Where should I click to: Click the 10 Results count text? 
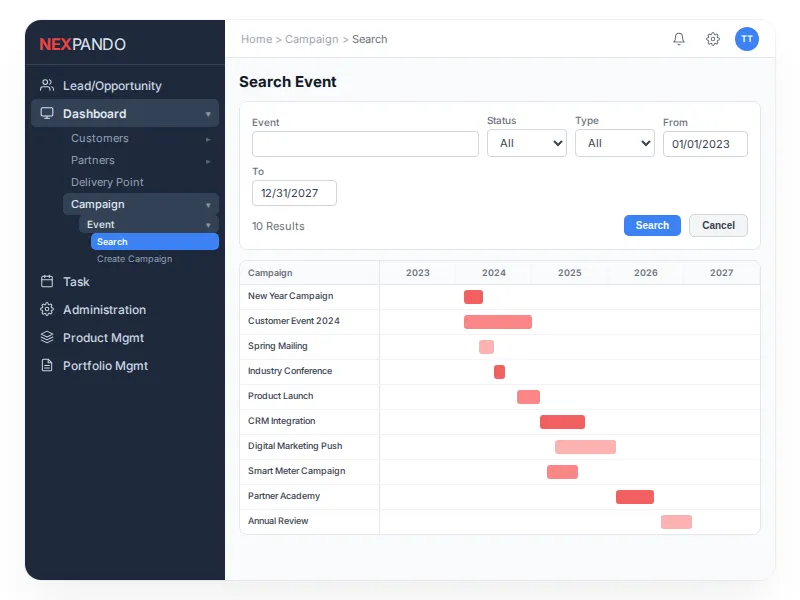pos(278,226)
